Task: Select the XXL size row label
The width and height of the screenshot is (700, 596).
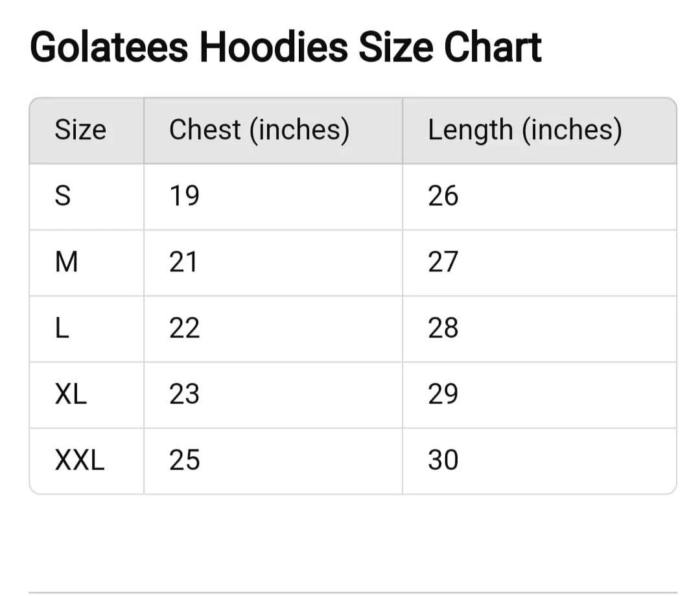Action: (80, 461)
